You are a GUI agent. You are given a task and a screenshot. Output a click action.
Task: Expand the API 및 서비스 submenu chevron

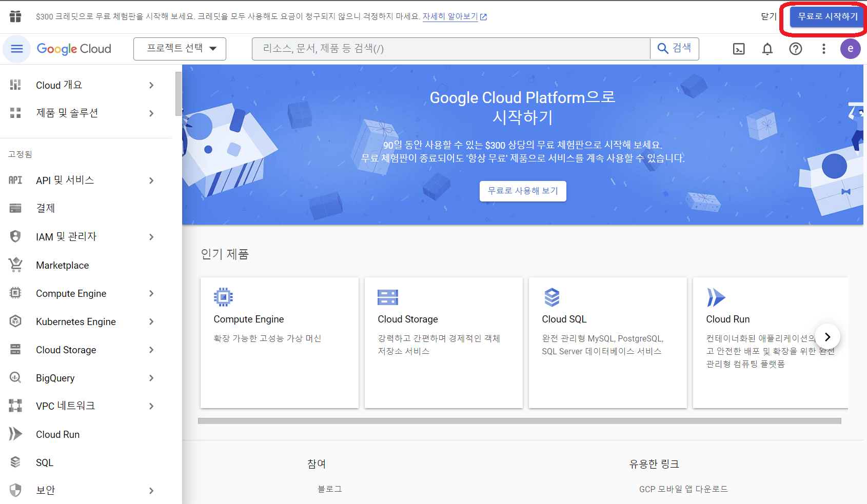151,180
